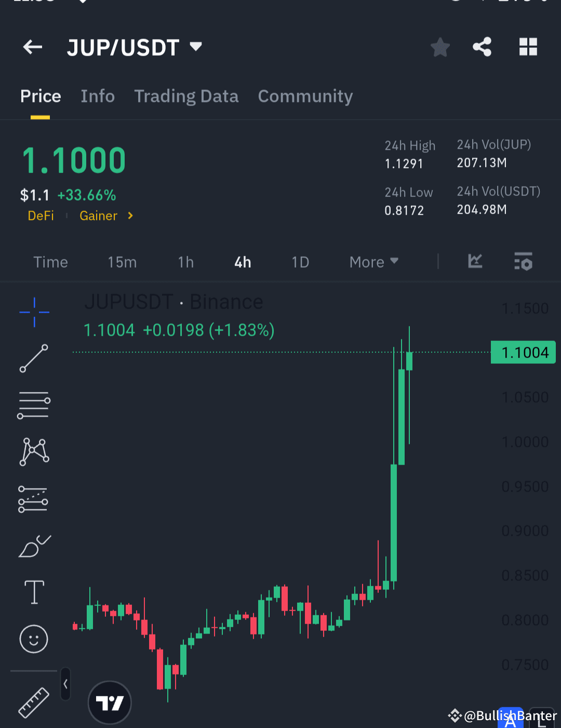The image size is (561, 728).
Task: Select the crosshair cursor tool
Action: click(34, 312)
